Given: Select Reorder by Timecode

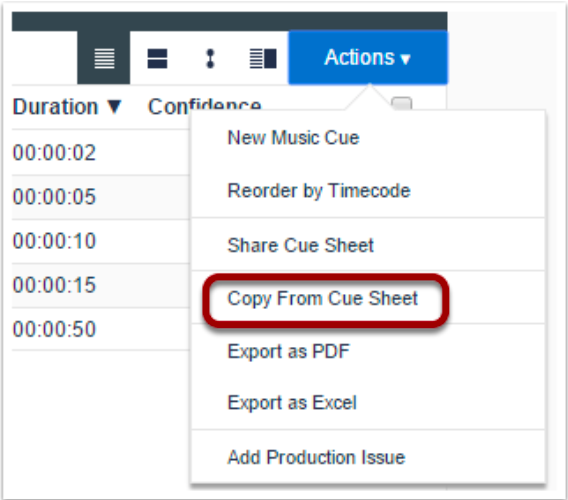Looking at the screenshot, I should coord(319,191).
